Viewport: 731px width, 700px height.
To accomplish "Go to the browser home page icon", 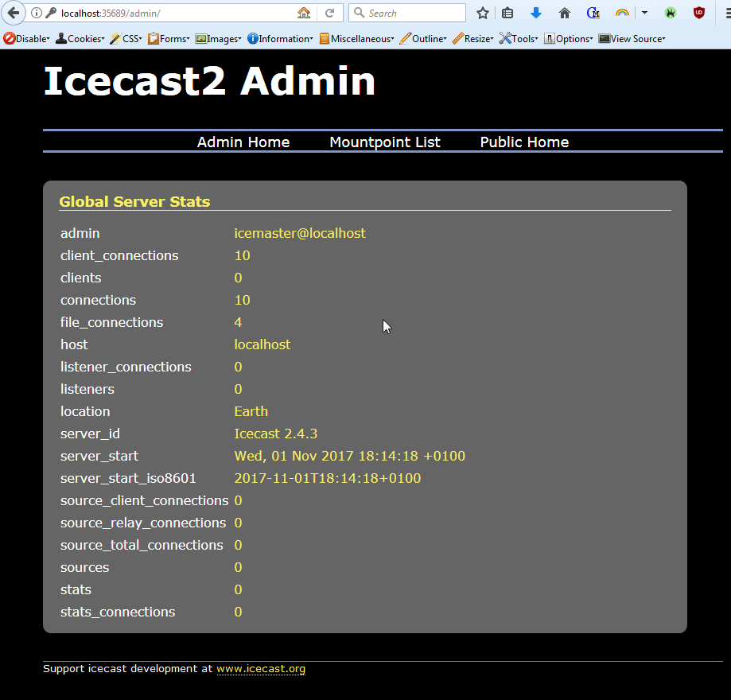I will [565, 13].
